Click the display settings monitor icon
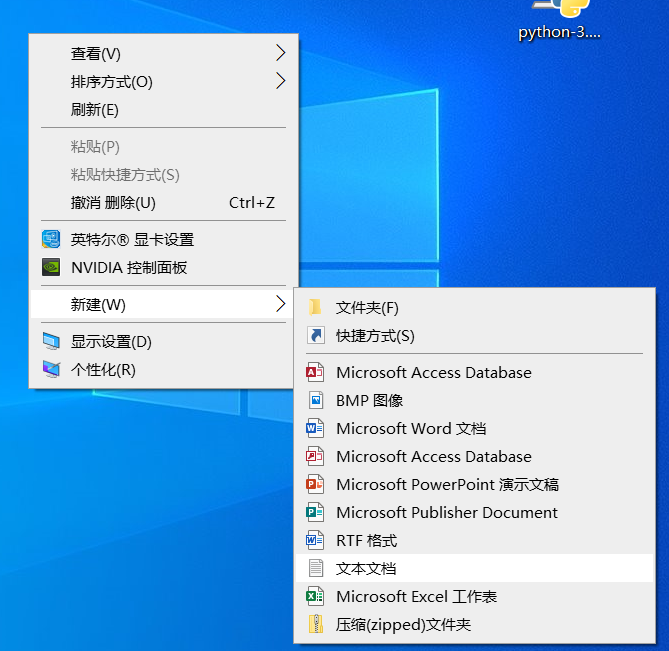Screen dimensions: 669x651 51,341
